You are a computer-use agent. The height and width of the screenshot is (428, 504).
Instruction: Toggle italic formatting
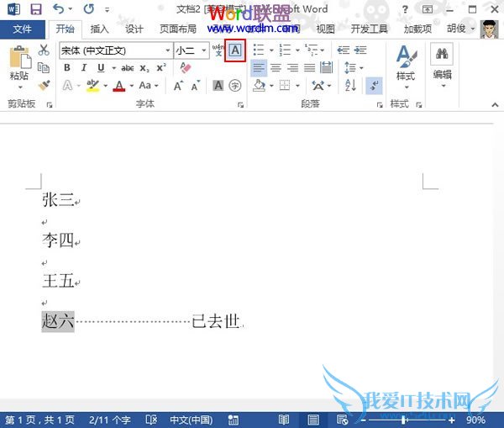tap(84, 67)
